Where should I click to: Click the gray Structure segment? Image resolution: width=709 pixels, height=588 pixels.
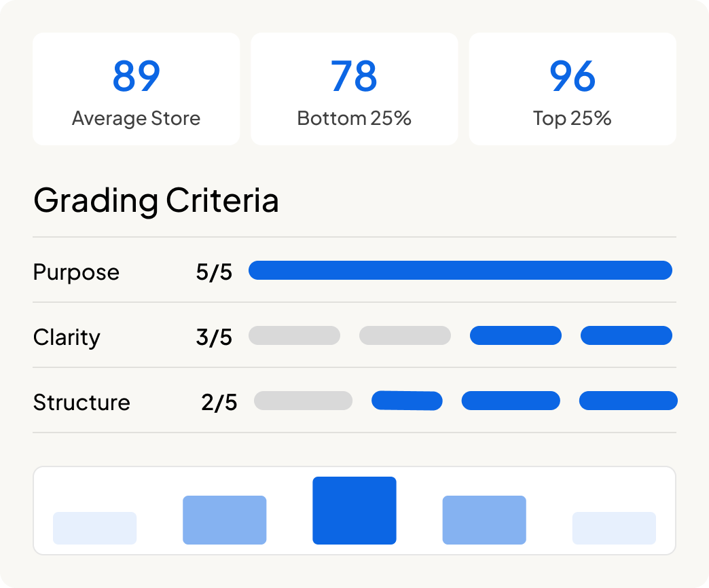304,401
